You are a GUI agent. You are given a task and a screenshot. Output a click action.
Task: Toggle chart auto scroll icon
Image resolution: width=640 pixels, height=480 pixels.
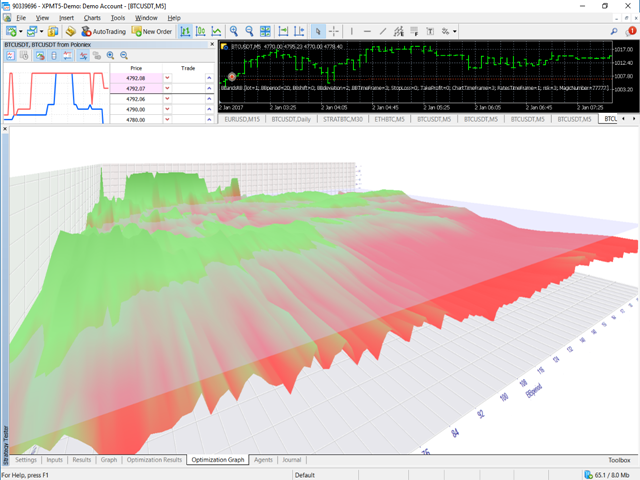283,31
